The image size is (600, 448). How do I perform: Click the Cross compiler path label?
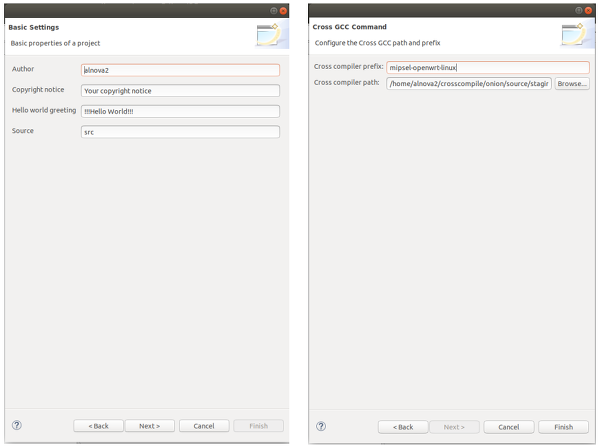347,83
